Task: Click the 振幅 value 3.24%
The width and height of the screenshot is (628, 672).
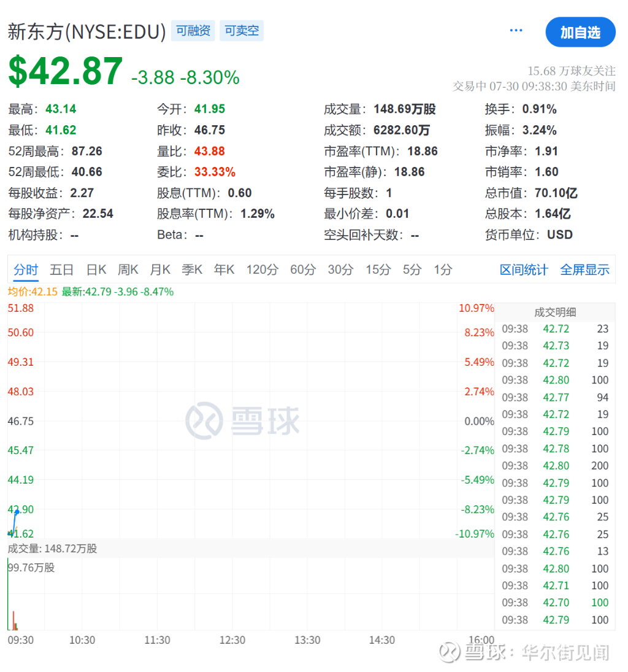Action: (x=539, y=130)
